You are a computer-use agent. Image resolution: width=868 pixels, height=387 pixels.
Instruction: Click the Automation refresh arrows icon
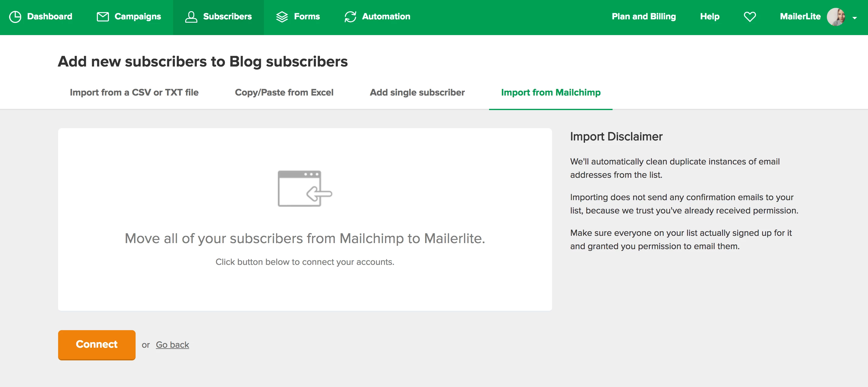pos(350,17)
